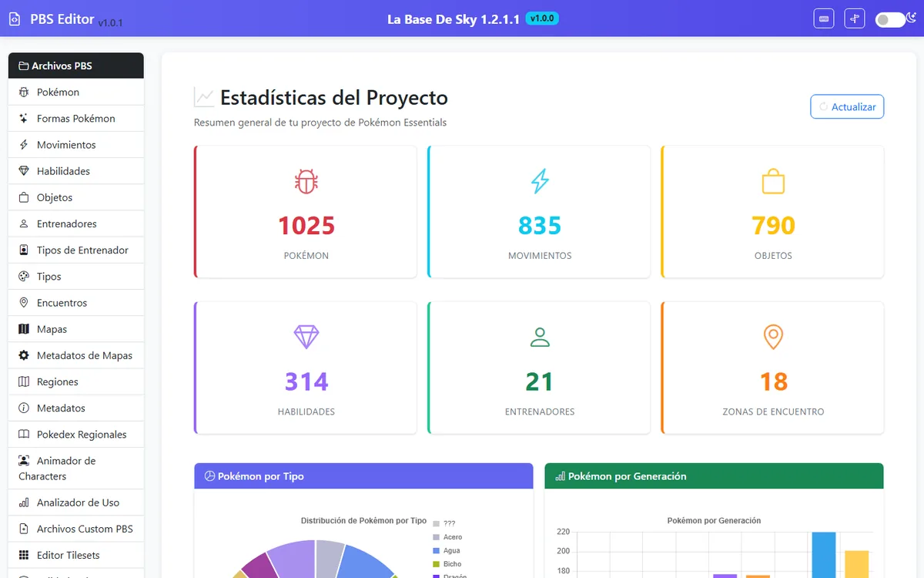Click the pin icon on Zonas de Encuentro card
Viewport: 924px width, 578px height.
pyautogui.click(x=773, y=338)
